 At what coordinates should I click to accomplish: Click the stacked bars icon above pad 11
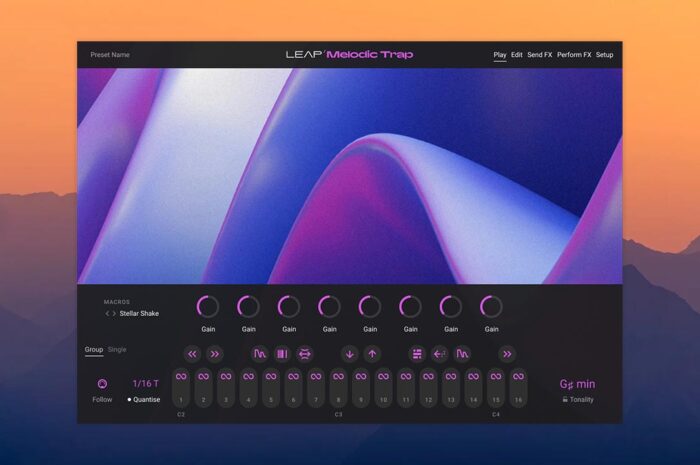point(417,354)
